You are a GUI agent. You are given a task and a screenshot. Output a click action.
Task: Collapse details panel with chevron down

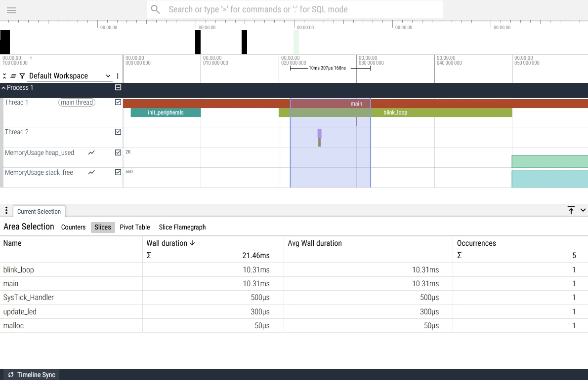point(583,210)
